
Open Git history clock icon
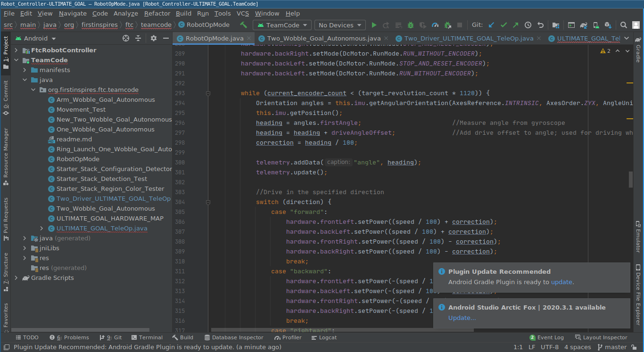528,25
